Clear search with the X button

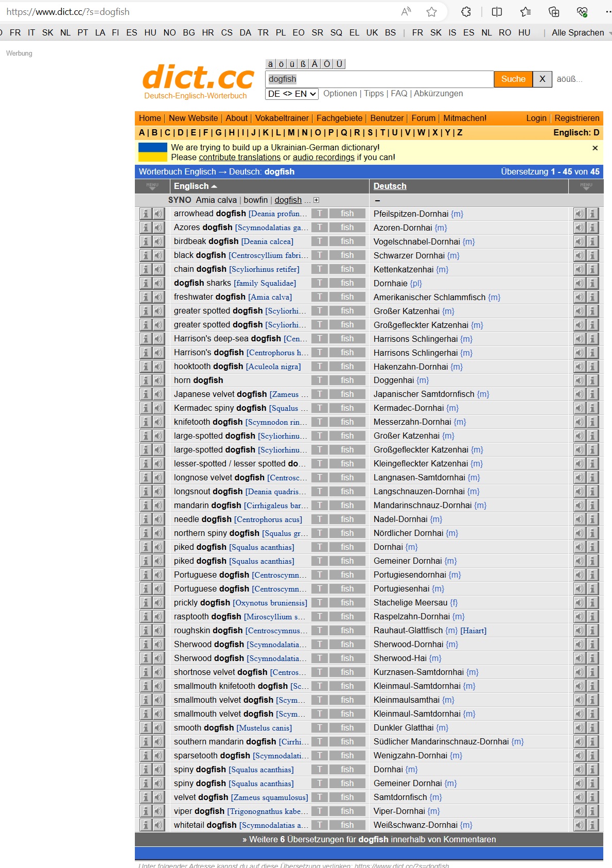click(542, 79)
